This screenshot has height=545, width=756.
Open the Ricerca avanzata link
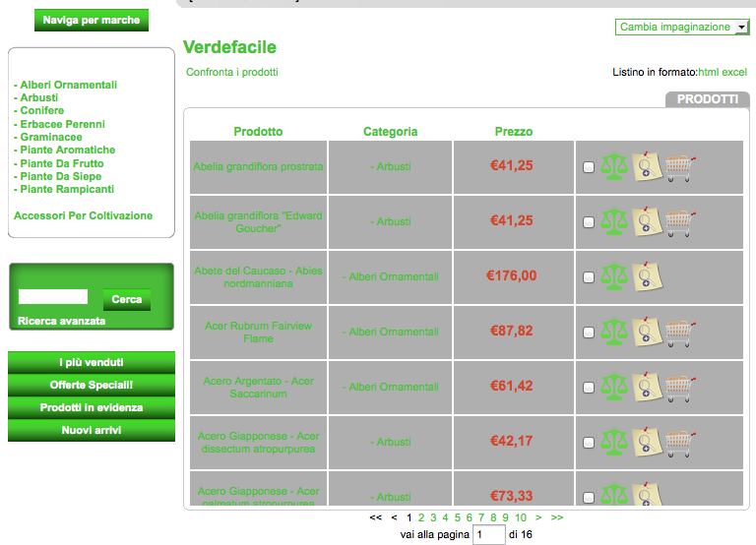pos(62,321)
